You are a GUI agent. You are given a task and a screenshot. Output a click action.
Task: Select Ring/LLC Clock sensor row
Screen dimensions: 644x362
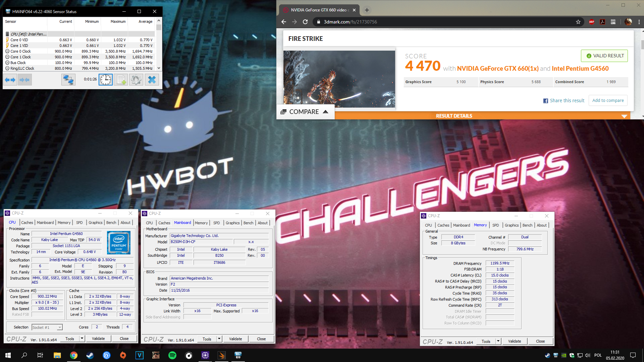pyautogui.click(x=79, y=68)
